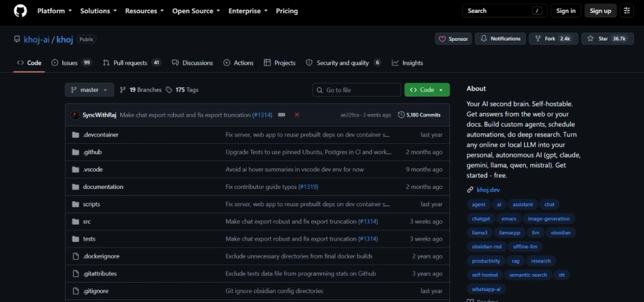Screen dimensions: 644x302
Task: Select the agent topic tag
Action: coord(479,204)
